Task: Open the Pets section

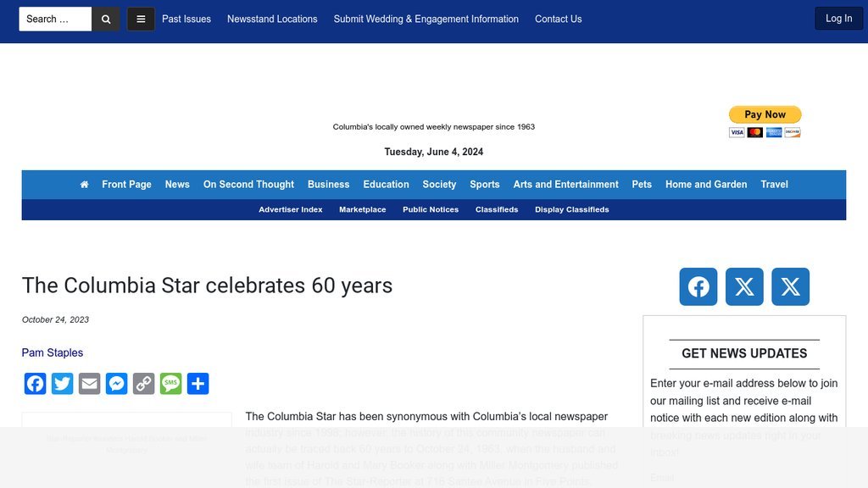Action: coord(643,184)
